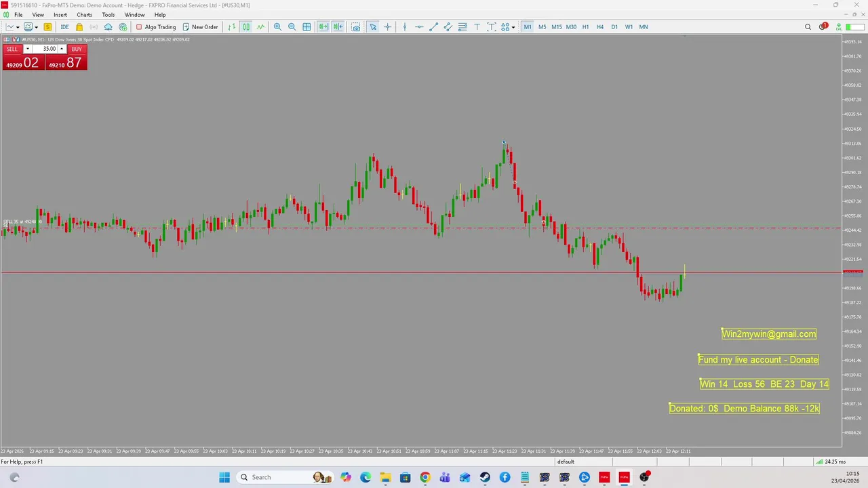The height and width of the screenshot is (488, 868).
Task: Open File Explorer from the taskbar
Action: pos(385,477)
